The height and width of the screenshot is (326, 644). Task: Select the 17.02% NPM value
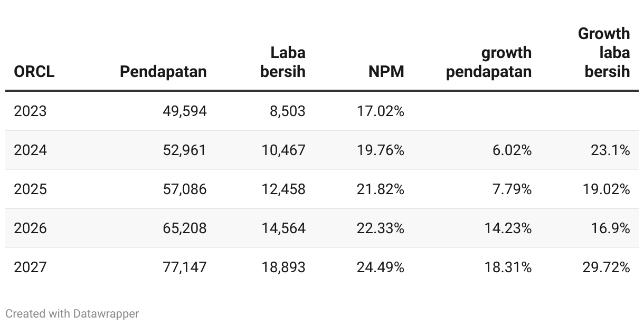click(x=381, y=111)
